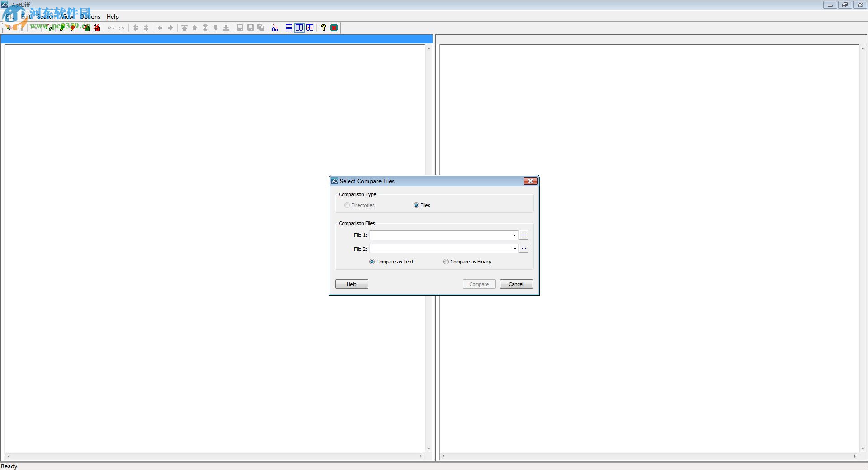Image resolution: width=868 pixels, height=470 pixels.
Task: Open the Search menu
Action: [x=46, y=17]
